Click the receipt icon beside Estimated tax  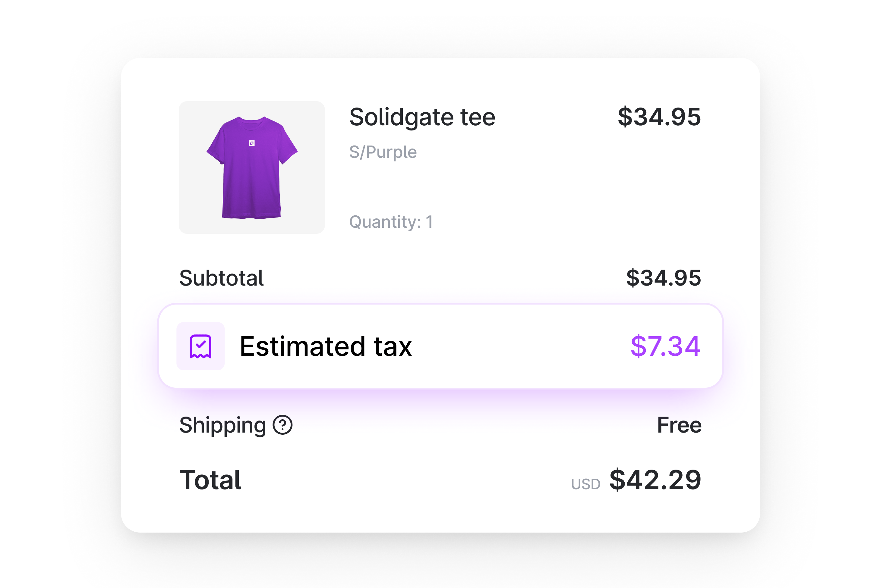click(x=201, y=347)
